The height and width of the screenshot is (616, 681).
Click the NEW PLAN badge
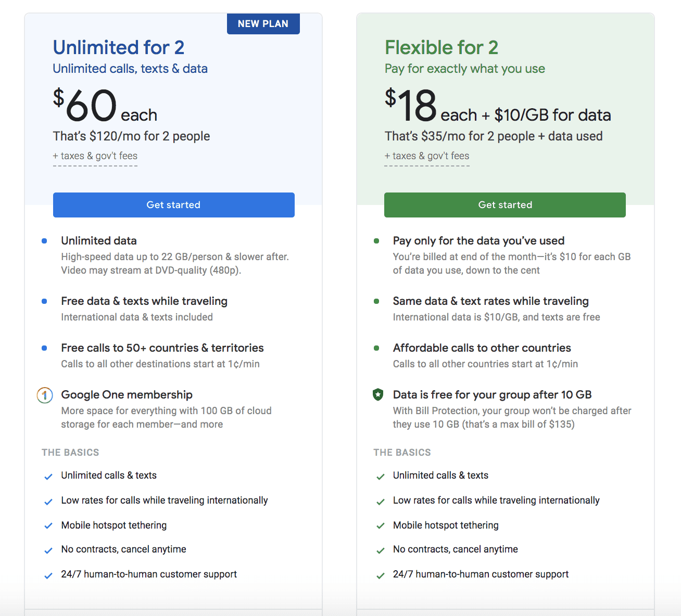tap(263, 23)
